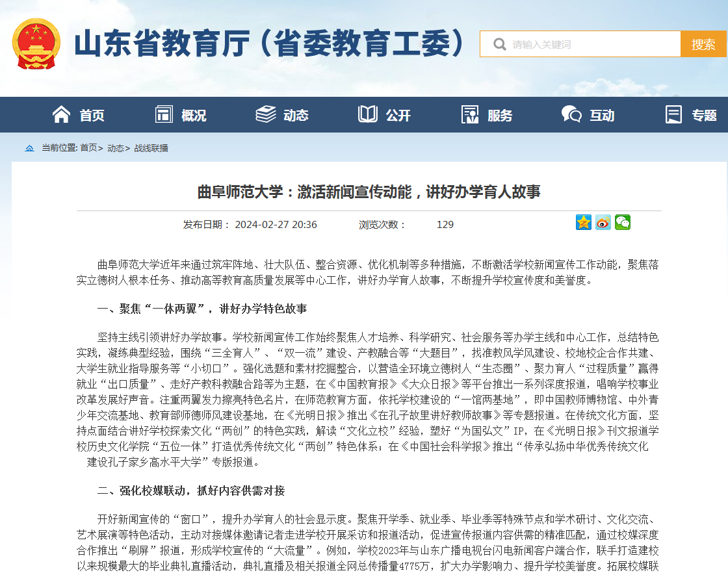The height and width of the screenshot is (573, 728).
Task: Select the 服务 navigation icon
Action: [470, 114]
